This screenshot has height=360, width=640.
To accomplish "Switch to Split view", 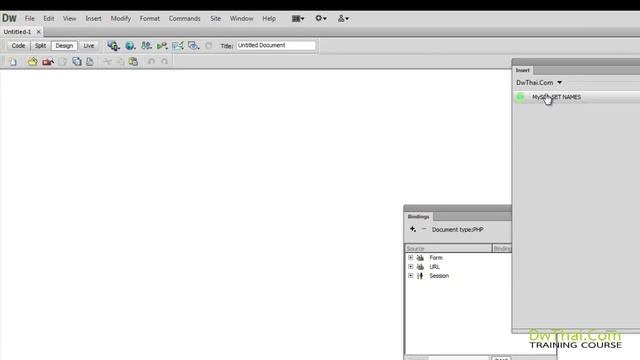I will [40, 46].
